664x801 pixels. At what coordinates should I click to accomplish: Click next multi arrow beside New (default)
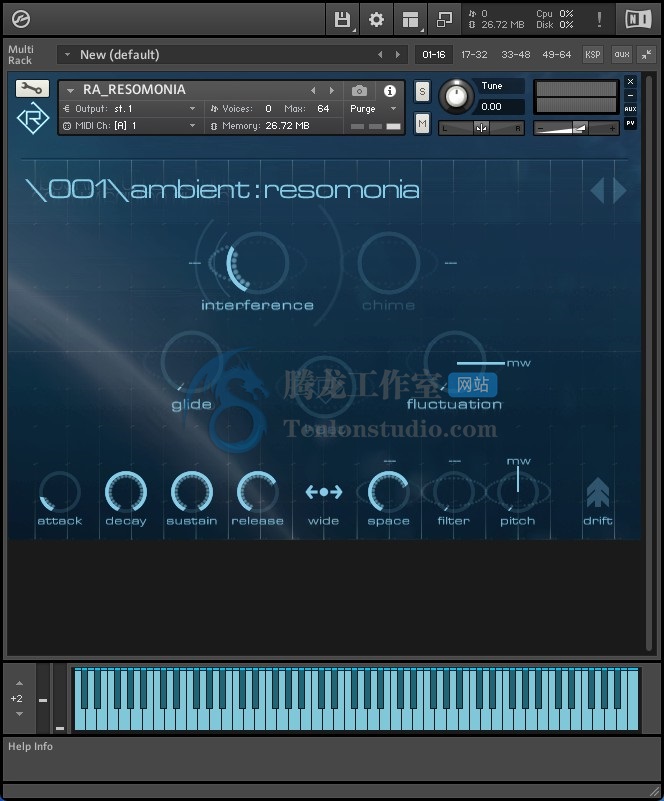(397, 54)
